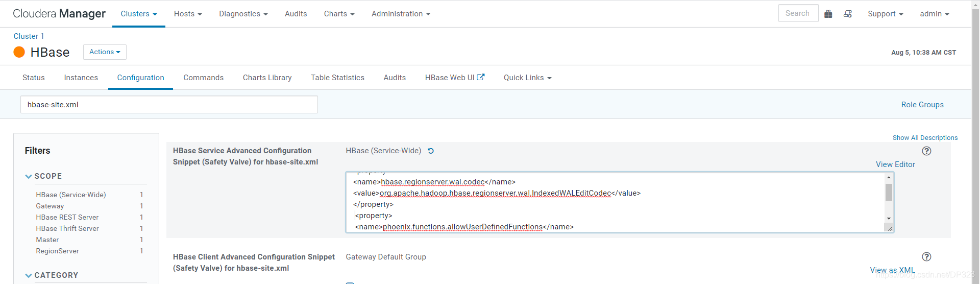This screenshot has width=980, height=284.
Task: Click the Cloudera Manager logo
Action: (x=59, y=14)
